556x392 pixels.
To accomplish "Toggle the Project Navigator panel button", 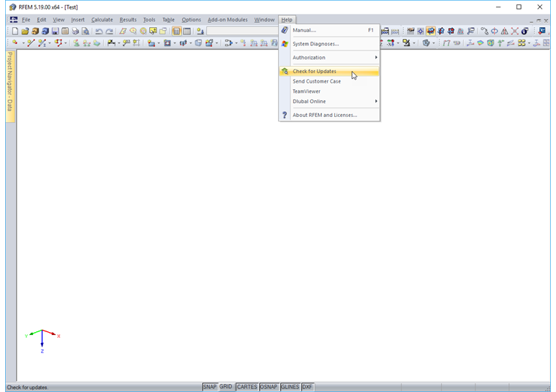I will 176,31.
